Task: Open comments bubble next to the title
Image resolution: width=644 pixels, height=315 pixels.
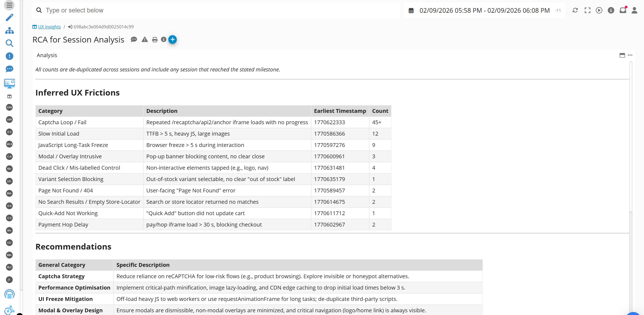Action: 134,40
